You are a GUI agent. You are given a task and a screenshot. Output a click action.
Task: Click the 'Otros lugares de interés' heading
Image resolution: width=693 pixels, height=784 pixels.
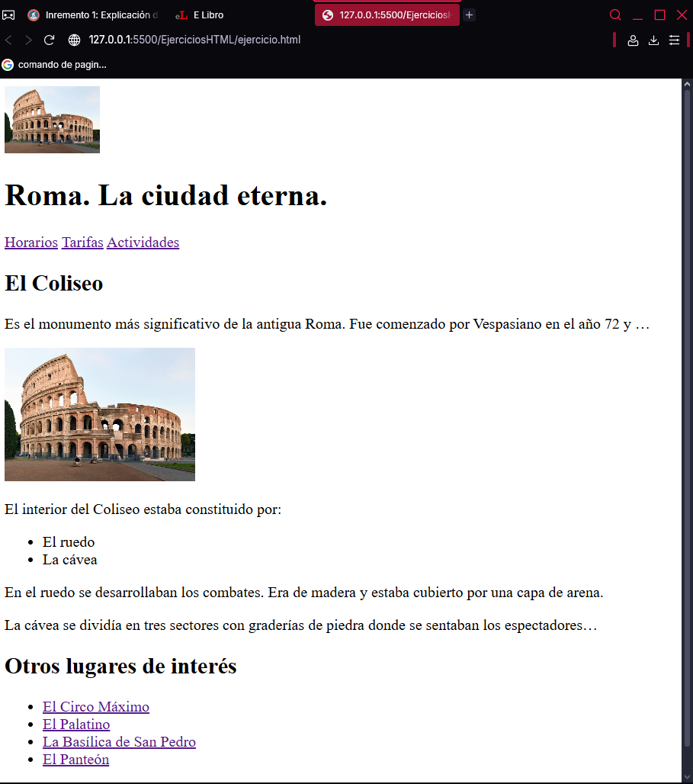click(120, 666)
